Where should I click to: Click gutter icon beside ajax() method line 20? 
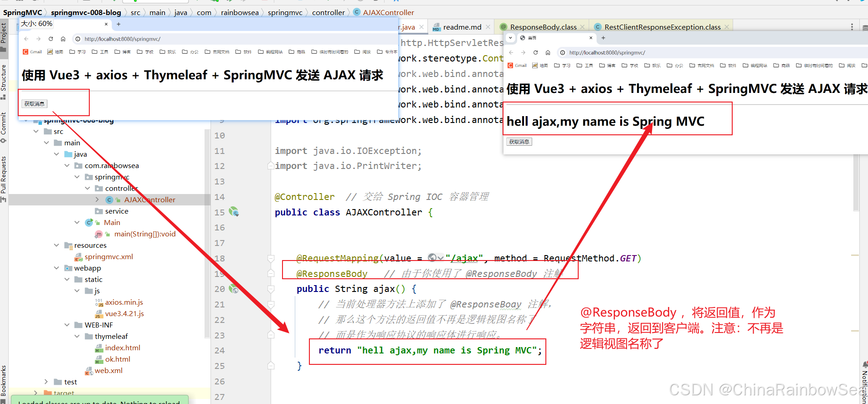coord(234,288)
